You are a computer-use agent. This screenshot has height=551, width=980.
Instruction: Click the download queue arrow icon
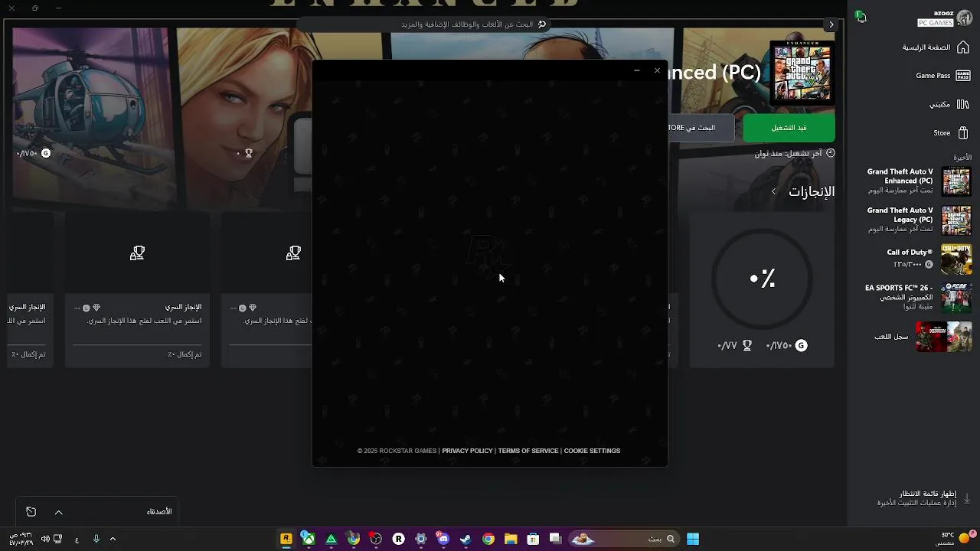click(966, 498)
